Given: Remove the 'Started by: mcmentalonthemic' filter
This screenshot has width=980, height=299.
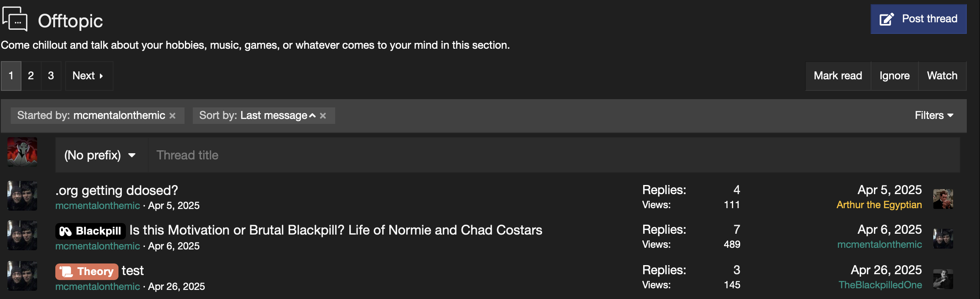Looking at the screenshot, I should coord(173,116).
